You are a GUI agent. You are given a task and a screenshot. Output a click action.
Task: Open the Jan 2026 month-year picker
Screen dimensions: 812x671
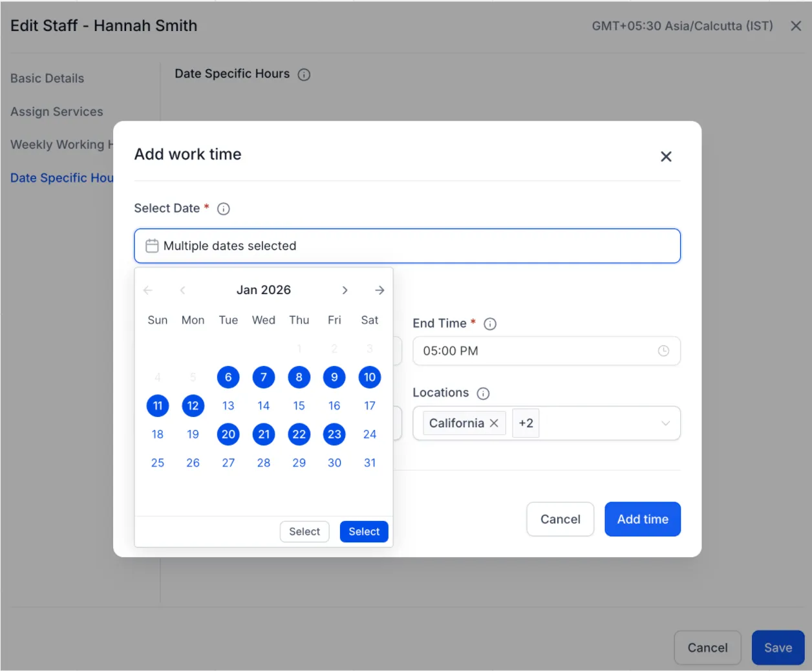(264, 290)
